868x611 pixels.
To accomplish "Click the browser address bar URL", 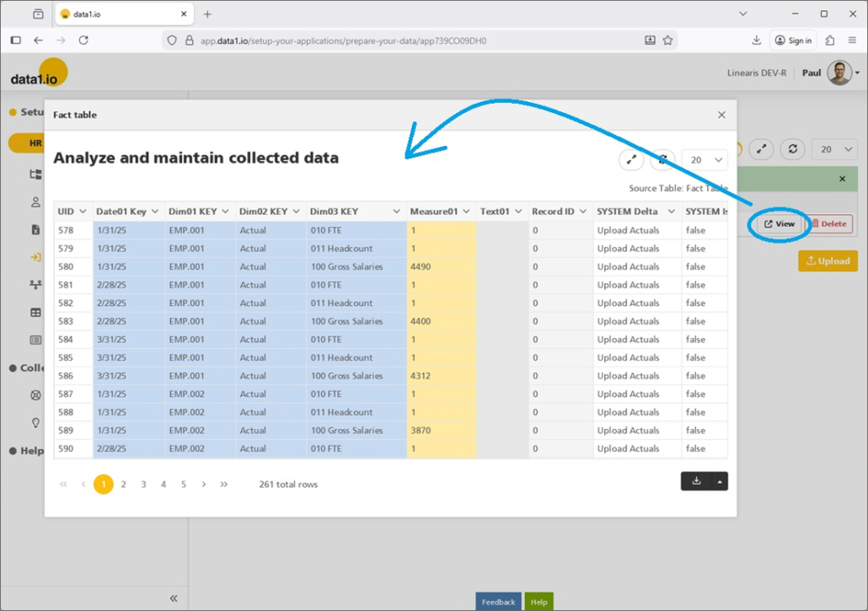I will pyautogui.click(x=343, y=40).
